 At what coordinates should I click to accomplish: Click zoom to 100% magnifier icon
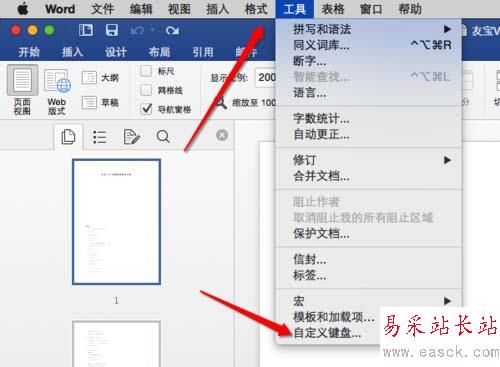click(220, 102)
